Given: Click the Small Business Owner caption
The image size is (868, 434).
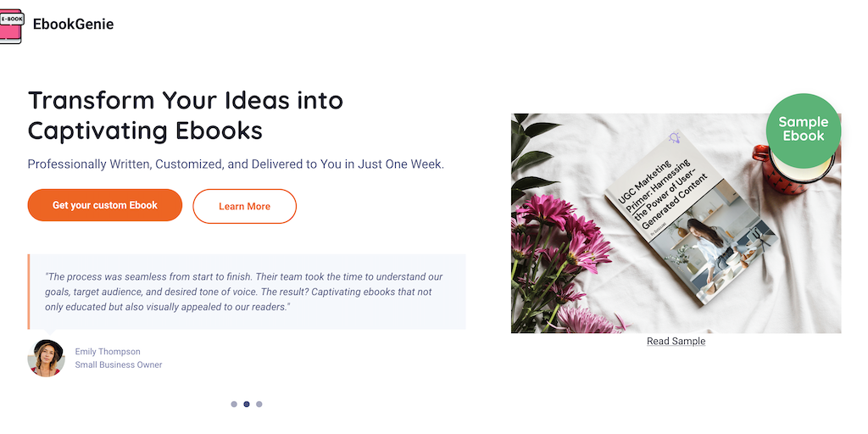Looking at the screenshot, I should (118, 364).
